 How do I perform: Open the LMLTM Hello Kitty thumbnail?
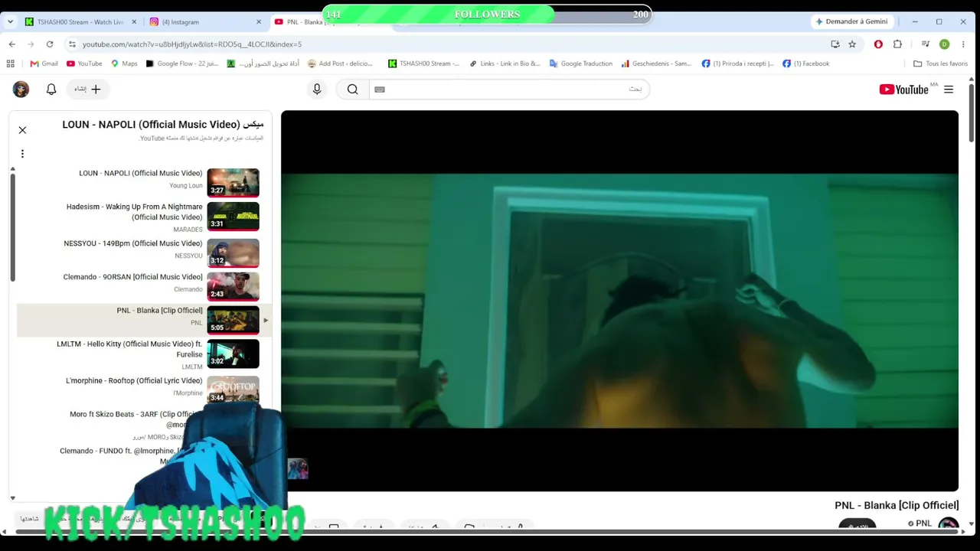233,354
